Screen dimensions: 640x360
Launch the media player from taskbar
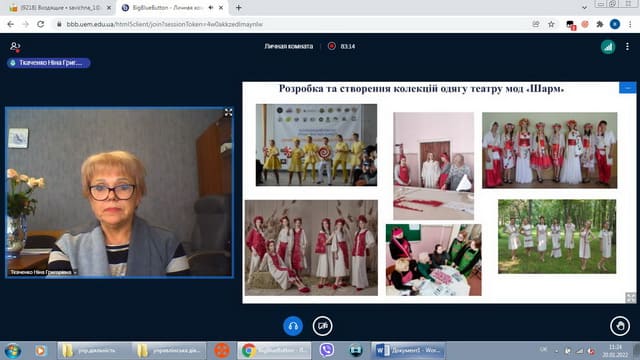(40, 351)
